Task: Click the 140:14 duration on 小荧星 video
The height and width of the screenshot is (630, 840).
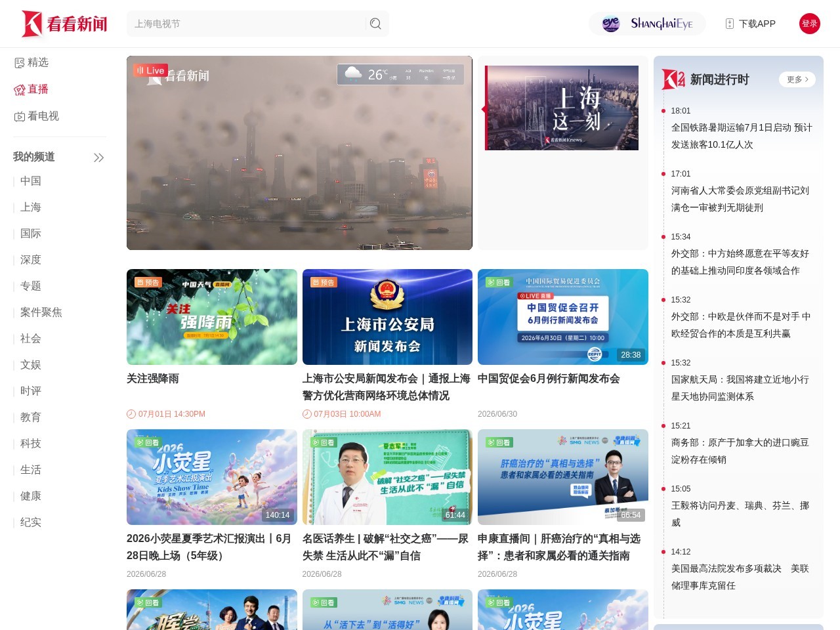Action: (x=278, y=515)
